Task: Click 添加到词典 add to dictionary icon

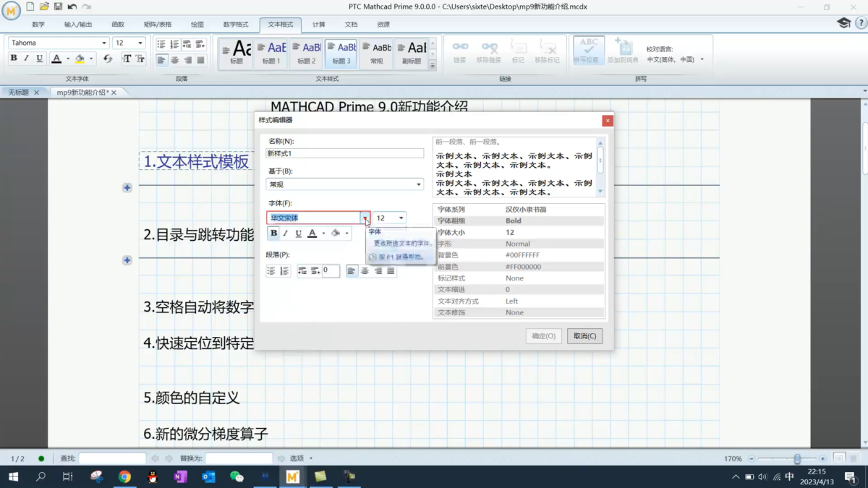Action: click(623, 51)
